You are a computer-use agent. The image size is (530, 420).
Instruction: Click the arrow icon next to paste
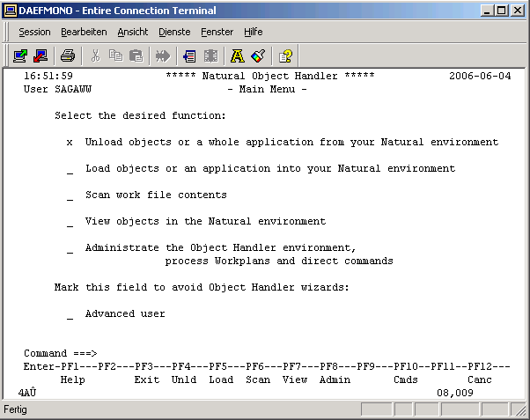[x=163, y=55]
